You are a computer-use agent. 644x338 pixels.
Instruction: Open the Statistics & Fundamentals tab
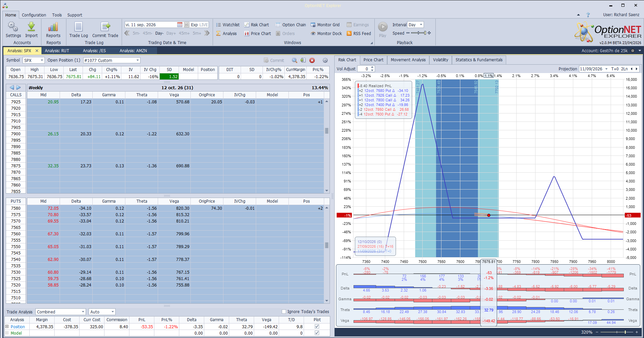tap(479, 60)
